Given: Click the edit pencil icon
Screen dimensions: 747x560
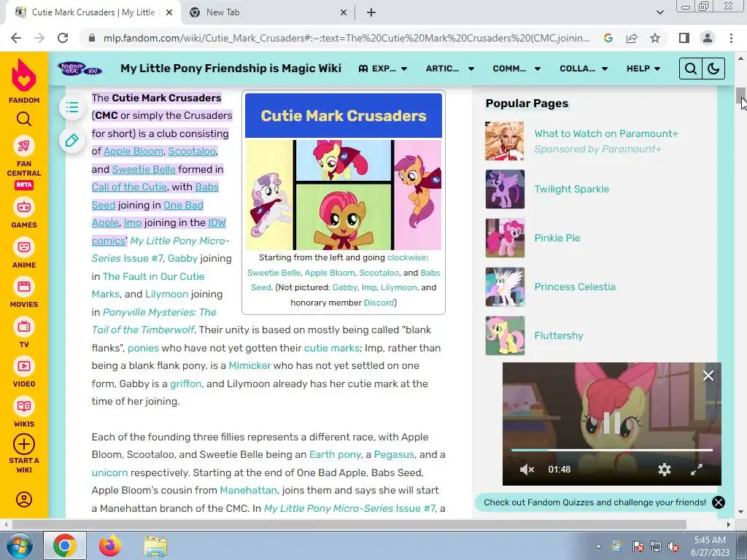Looking at the screenshot, I should tap(72, 140).
